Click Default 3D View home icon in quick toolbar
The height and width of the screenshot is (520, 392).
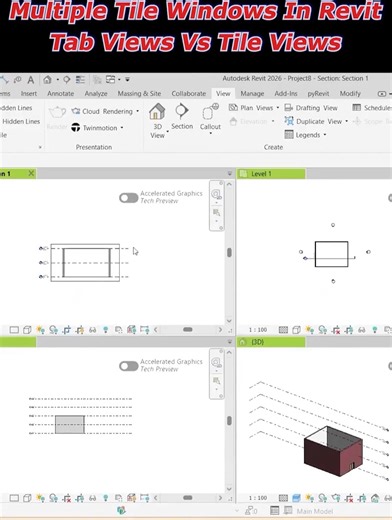[x=47, y=80]
